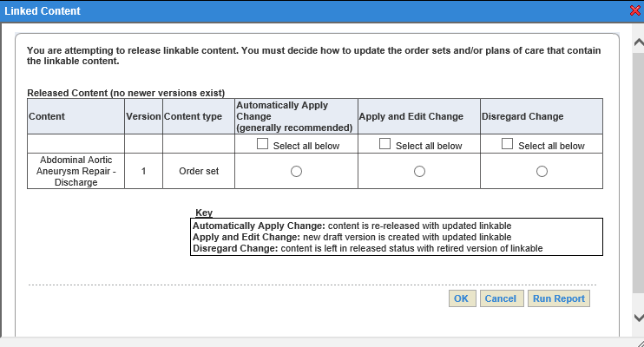The width and height of the screenshot is (644, 347).
Task: Click the scroll up arrow in the dialog
Action: [x=639, y=42]
